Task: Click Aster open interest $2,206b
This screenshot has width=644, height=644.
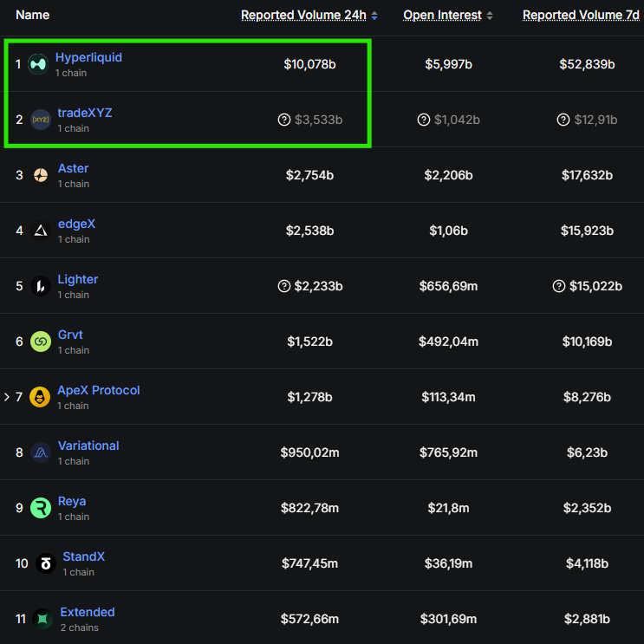Action: 448,175
